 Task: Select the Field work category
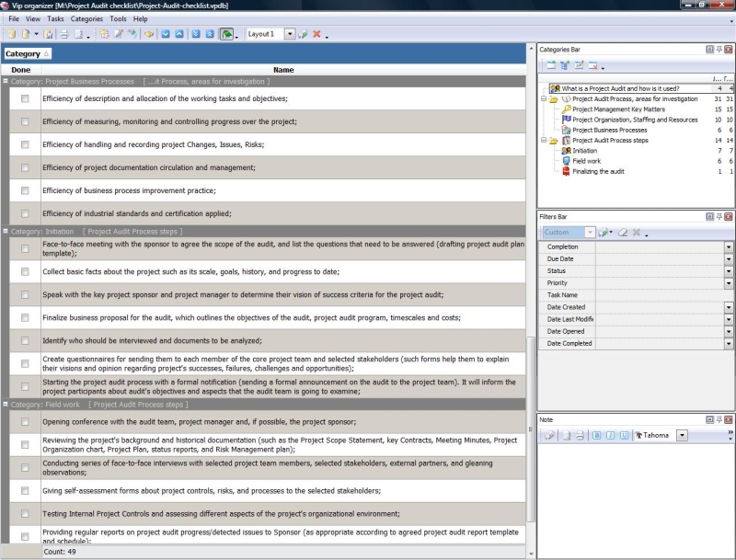pos(586,161)
